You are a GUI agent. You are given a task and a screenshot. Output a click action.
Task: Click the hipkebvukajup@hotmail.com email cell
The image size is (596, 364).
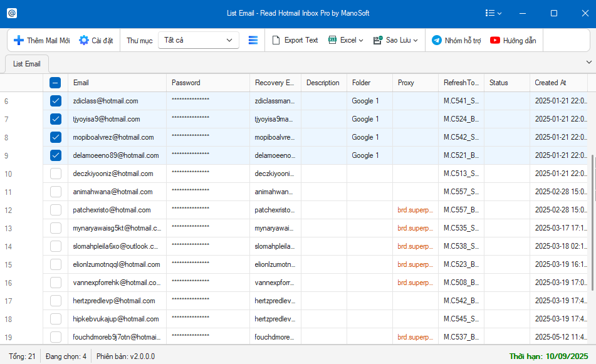click(117, 319)
